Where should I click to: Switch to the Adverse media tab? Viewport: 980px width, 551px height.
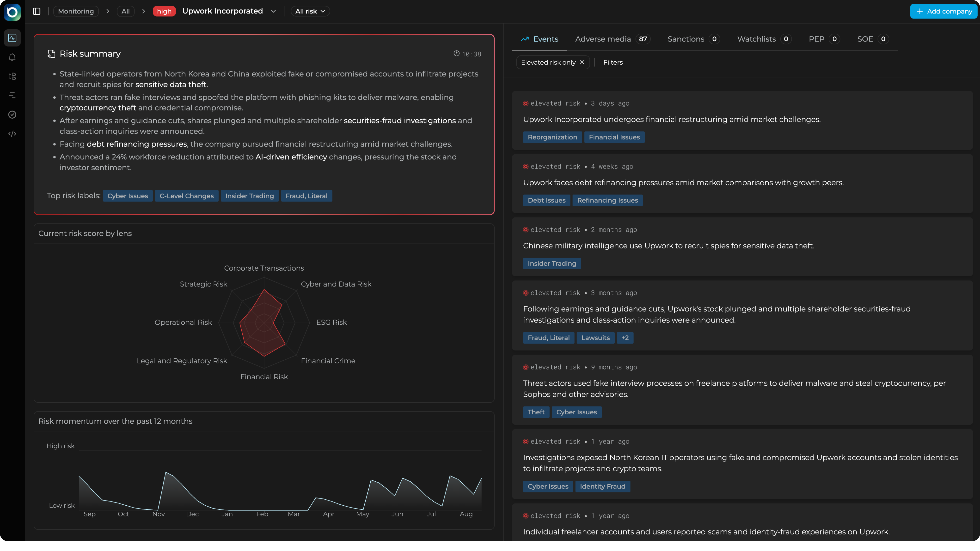tap(612, 39)
